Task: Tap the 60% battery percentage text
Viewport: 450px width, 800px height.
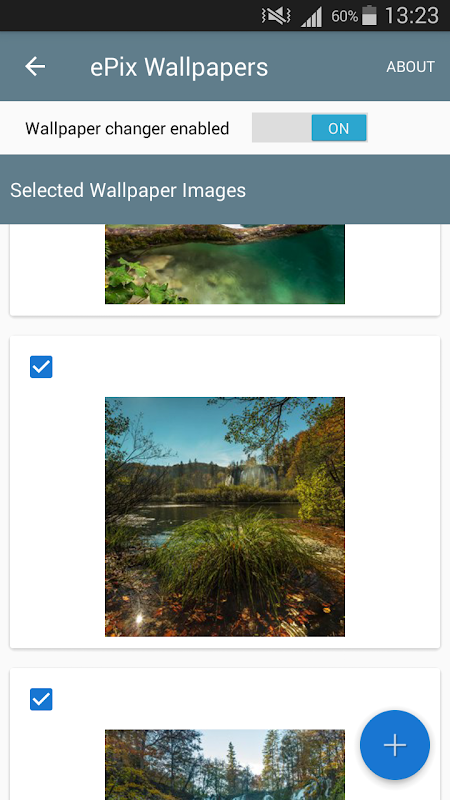Action: (344, 16)
